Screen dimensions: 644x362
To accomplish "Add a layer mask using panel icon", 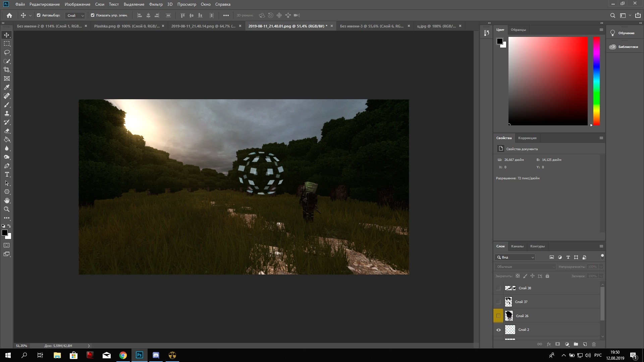I will (557, 344).
